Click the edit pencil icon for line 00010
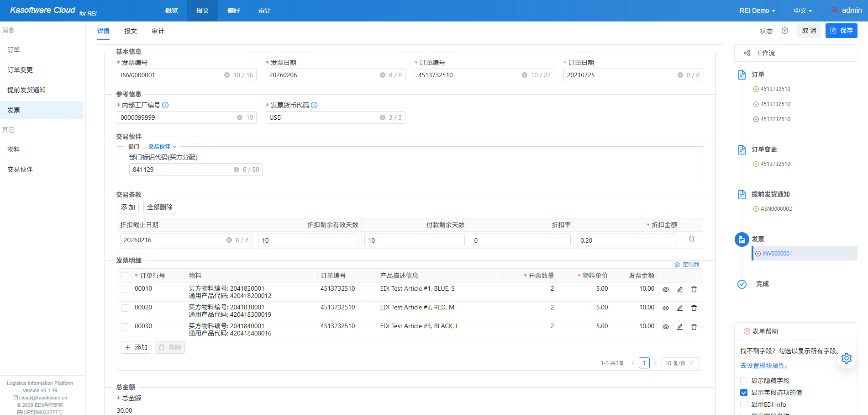The width and height of the screenshot is (868, 415). 679,289
